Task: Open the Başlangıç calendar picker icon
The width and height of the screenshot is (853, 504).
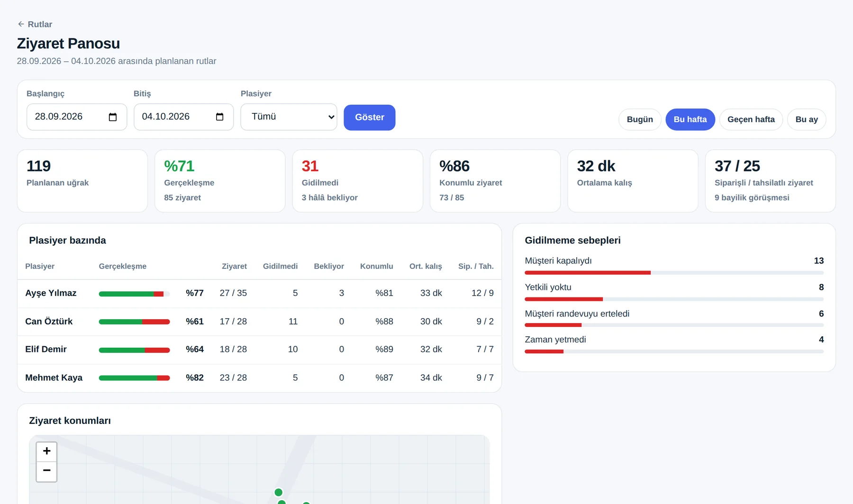Action: coord(113,117)
